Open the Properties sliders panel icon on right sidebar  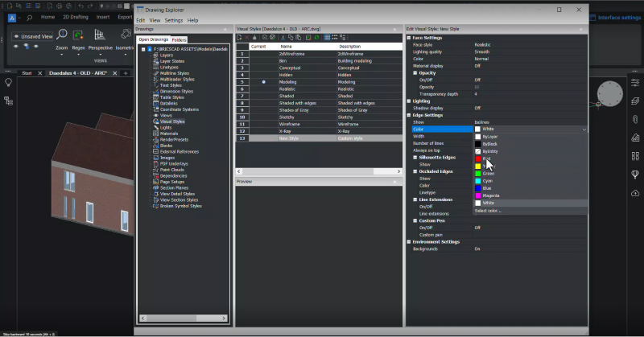coord(635,83)
